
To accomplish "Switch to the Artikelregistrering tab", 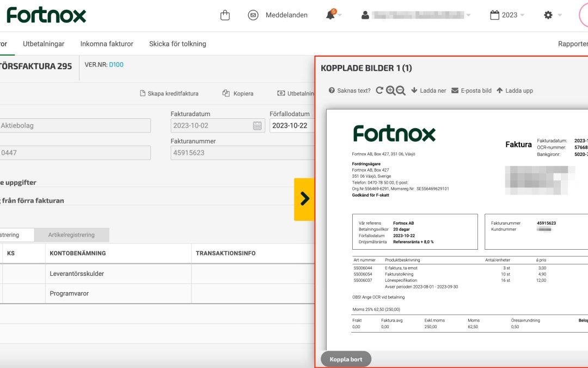I will pyautogui.click(x=71, y=234).
